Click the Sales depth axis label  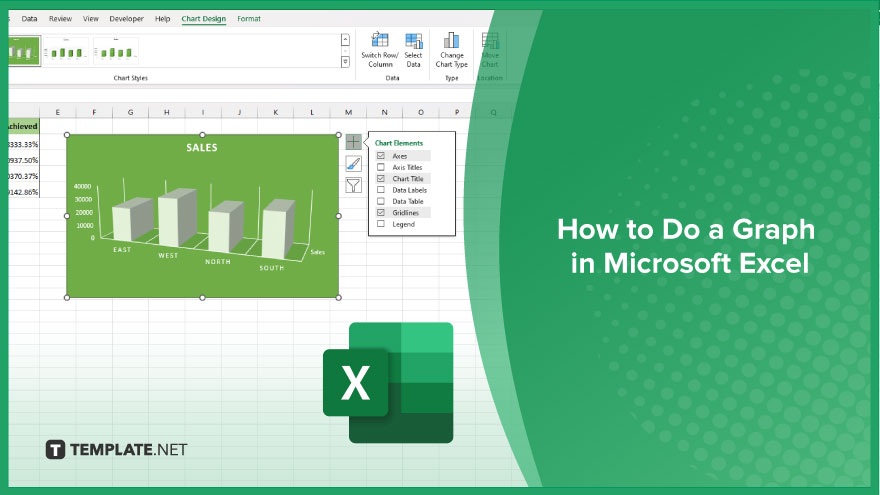point(318,252)
